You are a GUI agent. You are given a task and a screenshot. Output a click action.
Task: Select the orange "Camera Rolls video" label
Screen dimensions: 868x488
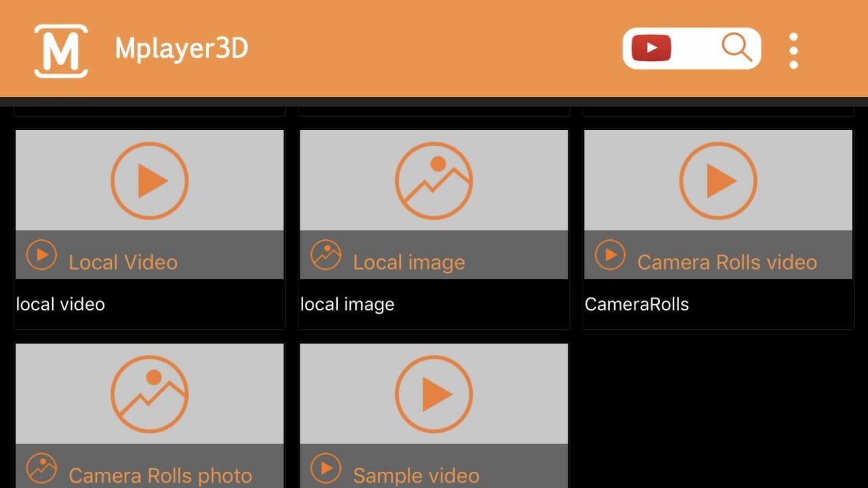click(727, 262)
